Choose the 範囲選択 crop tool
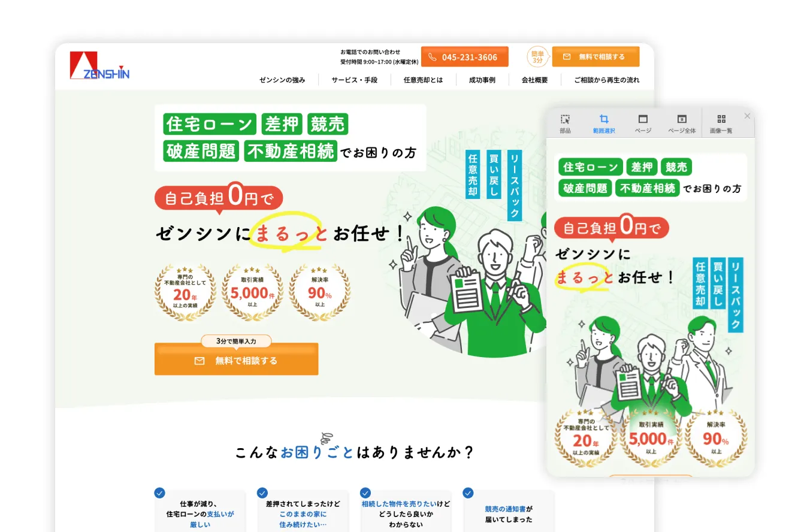The height and width of the screenshot is (532, 798). (x=604, y=123)
